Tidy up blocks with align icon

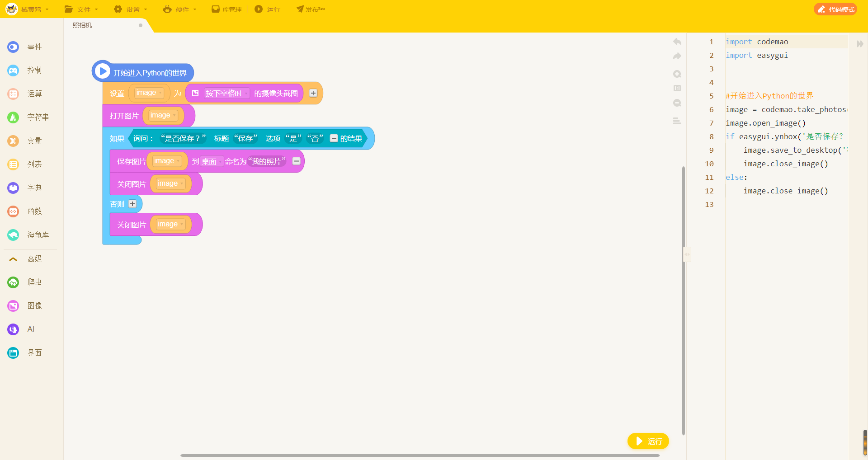point(677,121)
